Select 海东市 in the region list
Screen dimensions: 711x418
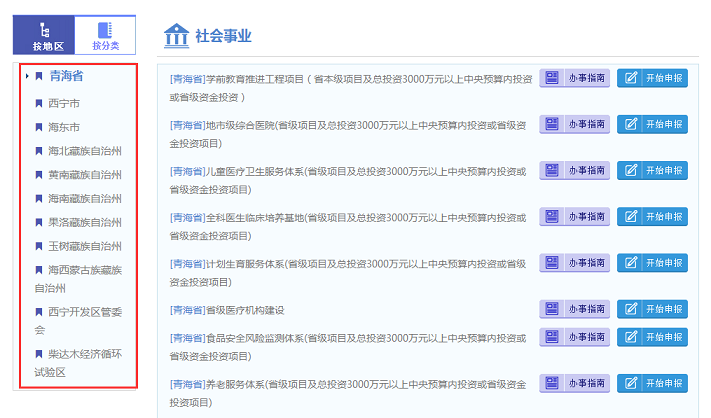pos(64,127)
